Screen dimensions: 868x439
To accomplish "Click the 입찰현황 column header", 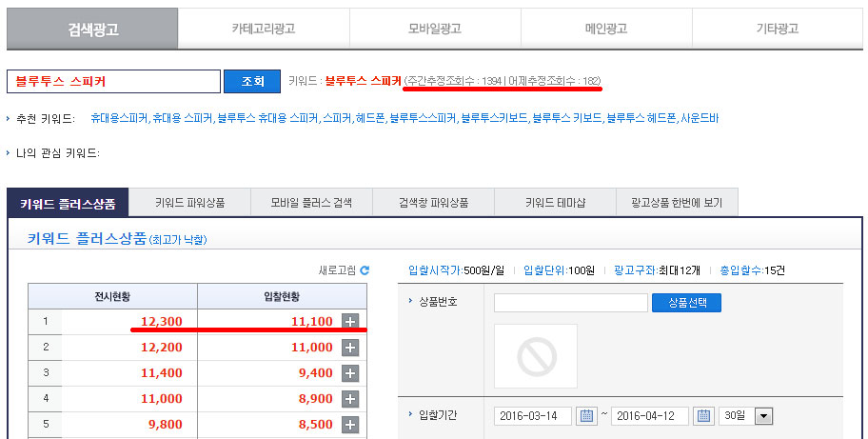I will (x=282, y=297).
